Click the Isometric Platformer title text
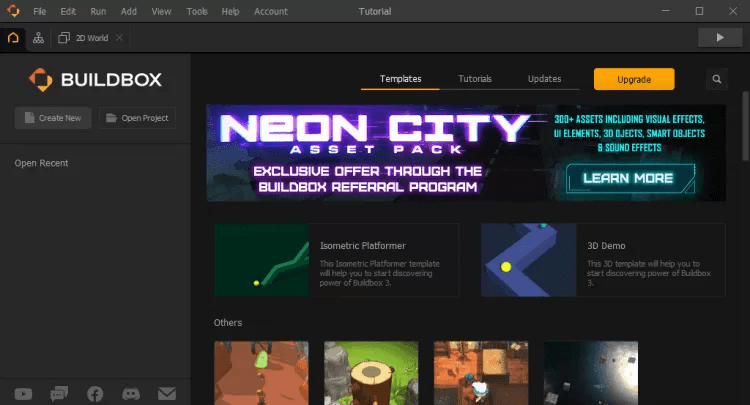The height and width of the screenshot is (405, 750). pos(363,246)
